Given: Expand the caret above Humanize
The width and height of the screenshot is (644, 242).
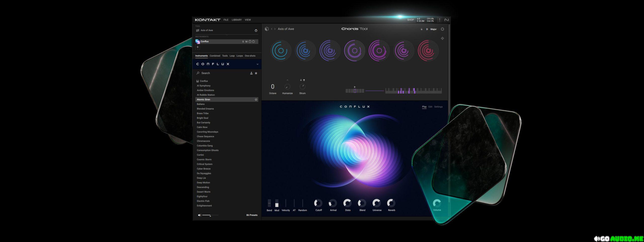Looking at the screenshot, I should pos(287,80).
